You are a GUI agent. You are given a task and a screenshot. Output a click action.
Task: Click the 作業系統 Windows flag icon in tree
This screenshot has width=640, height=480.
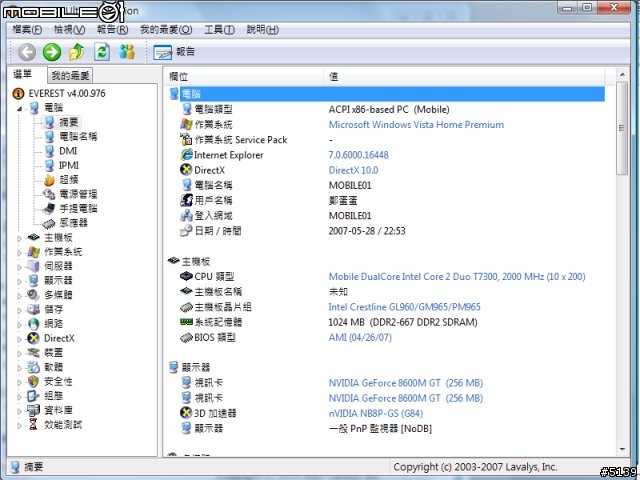(33, 252)
